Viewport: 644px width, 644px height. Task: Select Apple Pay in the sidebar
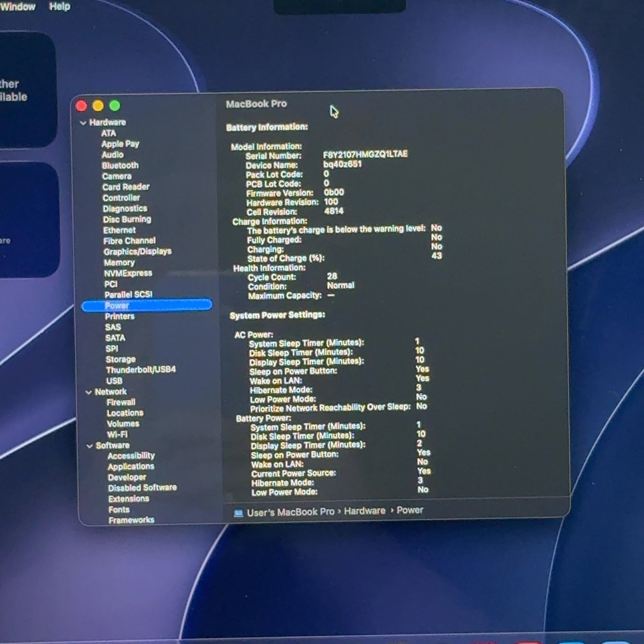point(120,144)
